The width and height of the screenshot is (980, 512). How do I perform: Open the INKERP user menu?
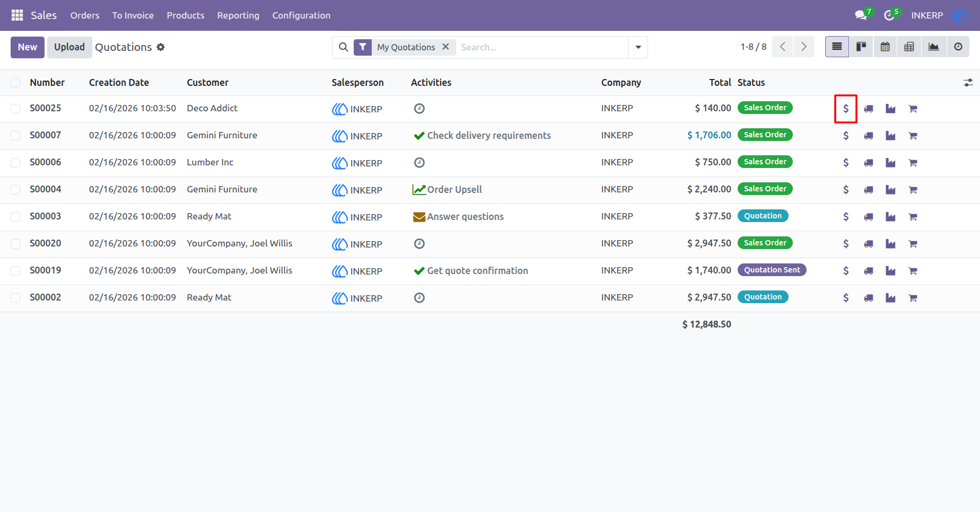coord(939,15)
